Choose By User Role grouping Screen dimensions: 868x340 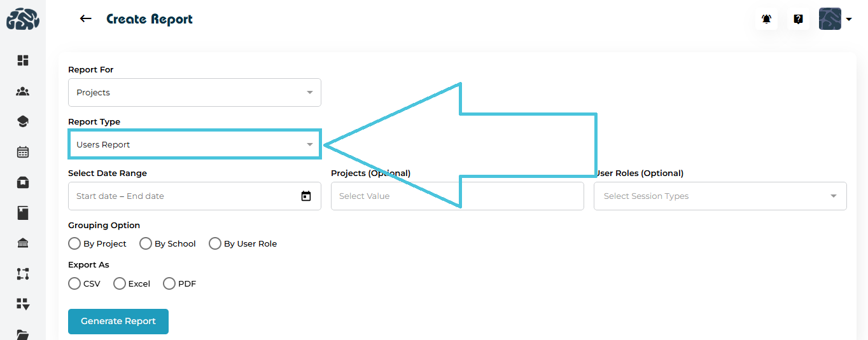click(215, 243)
